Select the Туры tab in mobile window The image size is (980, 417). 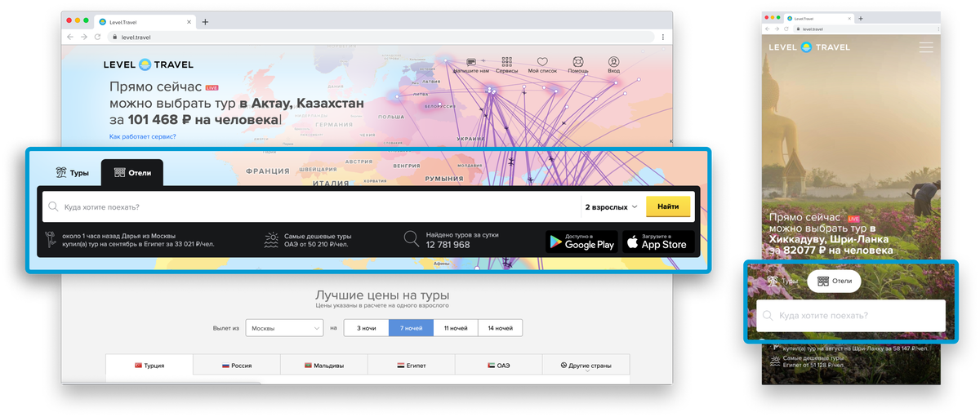pos(782,281)
